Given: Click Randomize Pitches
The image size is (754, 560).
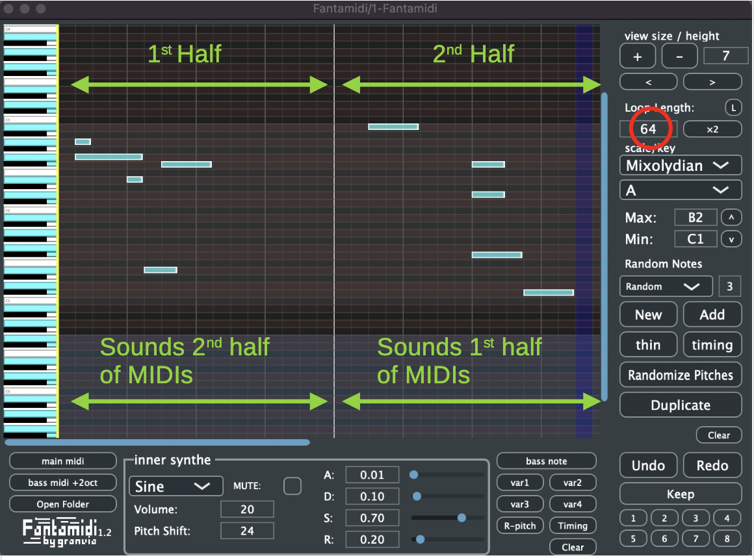Looking at the screenshot, I should click(x=681, y=375).
